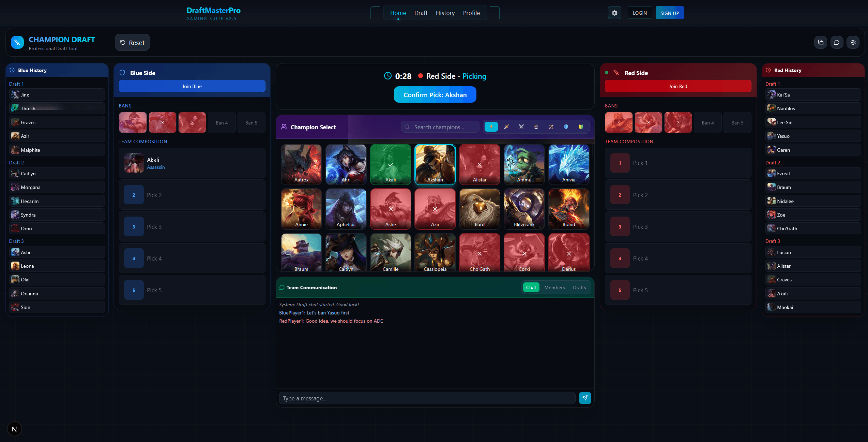Click the Type a message input
Viewport: 868px width, 442px height.
coord(427,398)
